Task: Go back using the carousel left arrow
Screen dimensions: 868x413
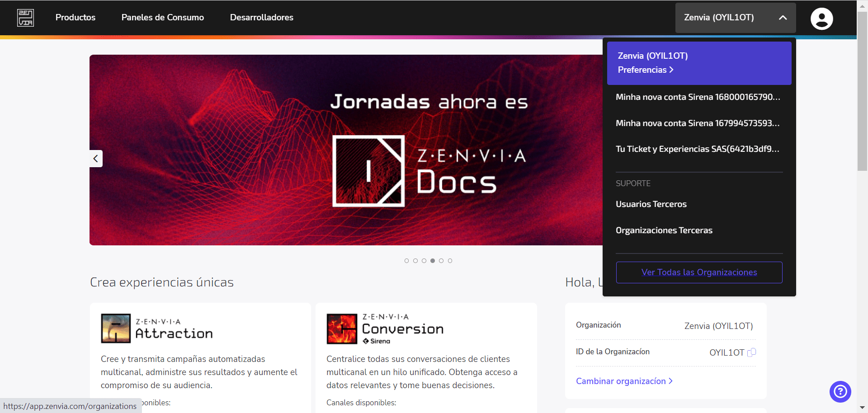Action: point(95,158)
